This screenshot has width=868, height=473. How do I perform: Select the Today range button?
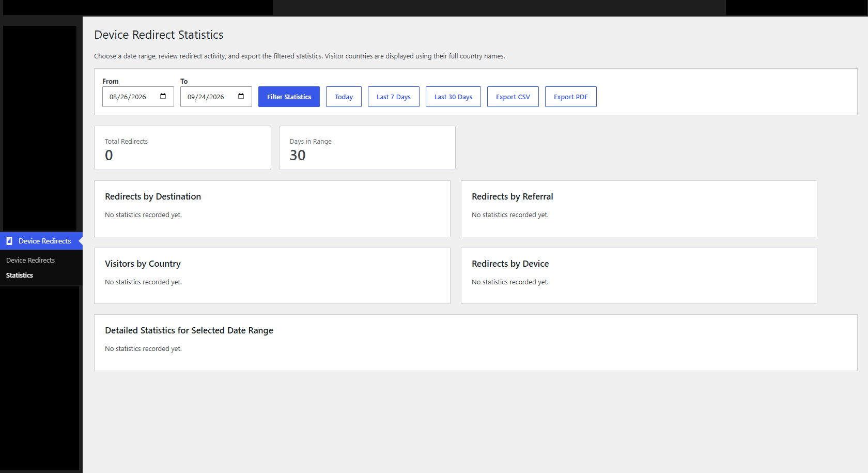tap(344, 97)
